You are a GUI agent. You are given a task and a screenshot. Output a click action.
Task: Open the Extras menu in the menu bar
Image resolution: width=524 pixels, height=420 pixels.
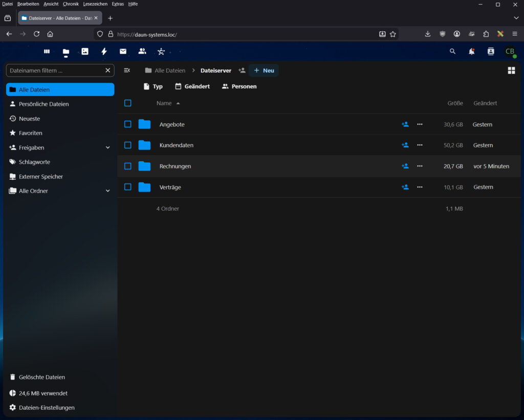point(118,4)
